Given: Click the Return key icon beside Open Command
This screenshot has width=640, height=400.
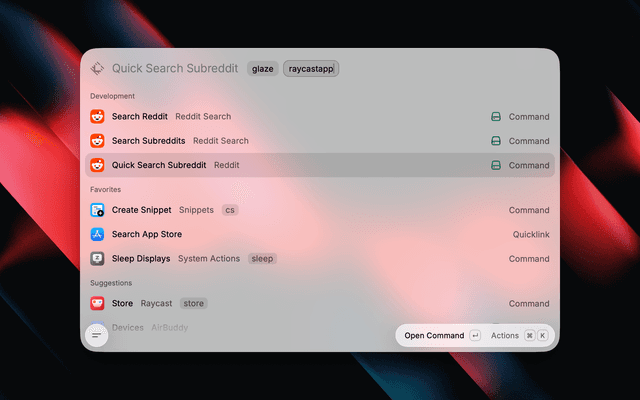Looking at the screenshot, I should [x=475, y=336].
